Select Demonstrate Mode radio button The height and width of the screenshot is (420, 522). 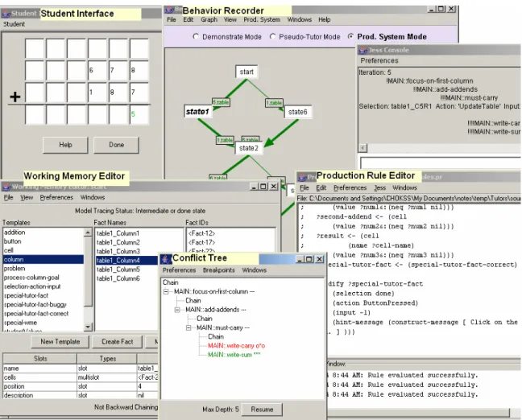point(196,36)
